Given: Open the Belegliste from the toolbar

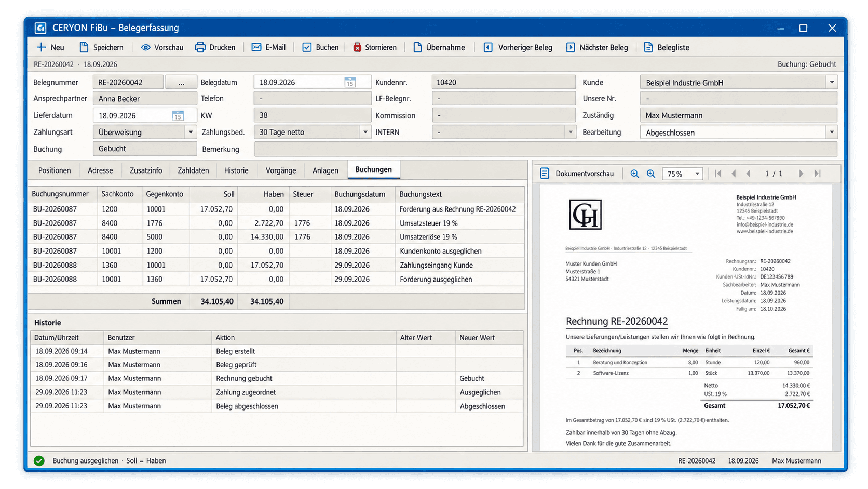Looking at the screenshot, I should pos(667,47).
